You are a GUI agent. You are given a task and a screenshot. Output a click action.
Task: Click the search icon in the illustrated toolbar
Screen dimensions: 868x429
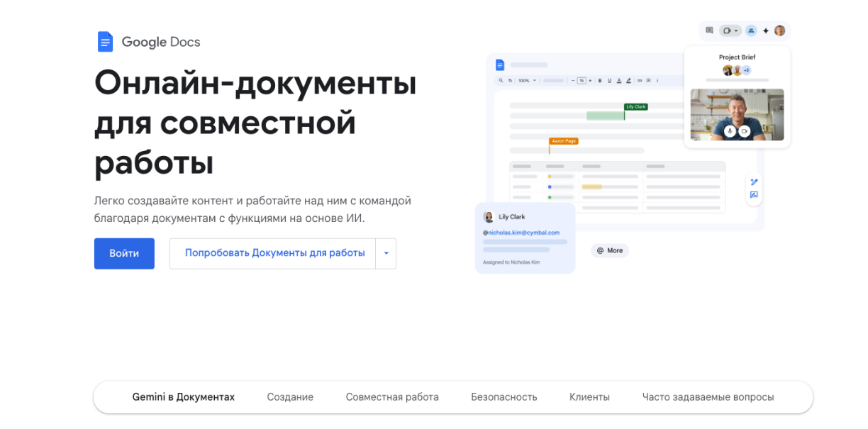coord(501,80)
